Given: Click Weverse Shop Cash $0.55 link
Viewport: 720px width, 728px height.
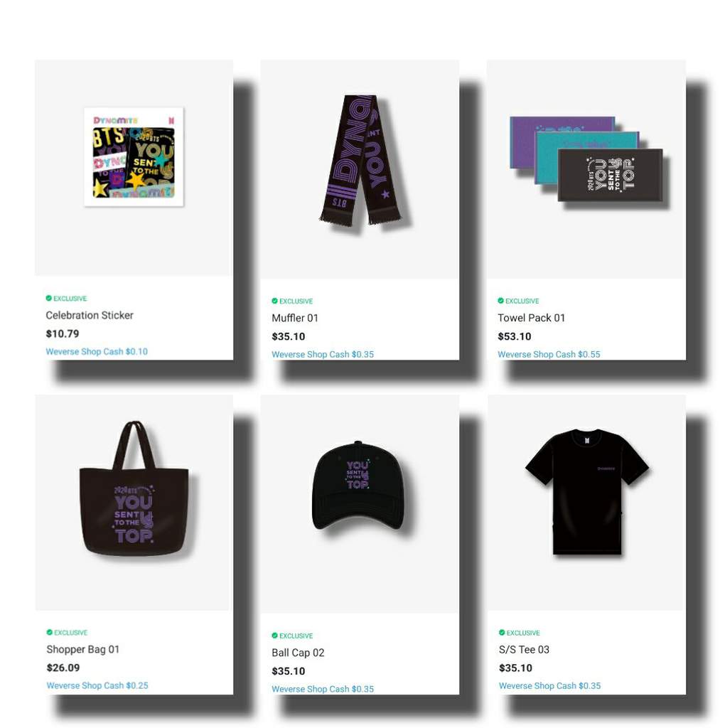Looking at the screenshot, I should (549, 354).
